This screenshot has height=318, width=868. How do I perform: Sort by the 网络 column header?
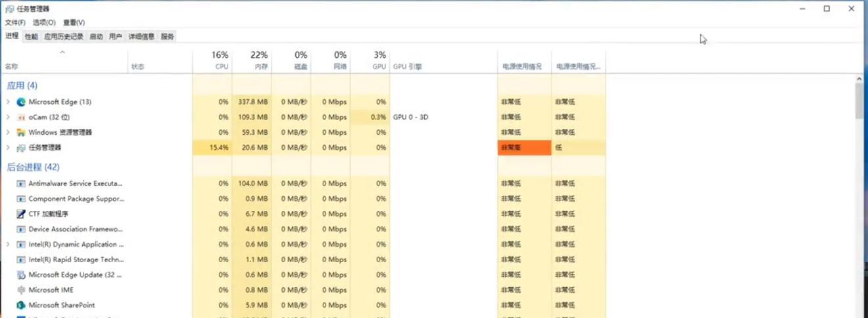pos(330,60)
